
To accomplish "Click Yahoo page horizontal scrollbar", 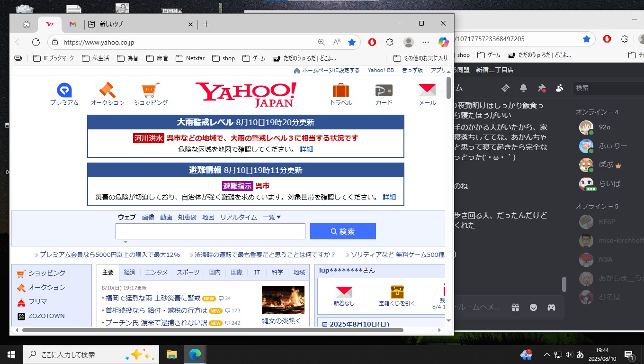I will click(x=213, y=330).
